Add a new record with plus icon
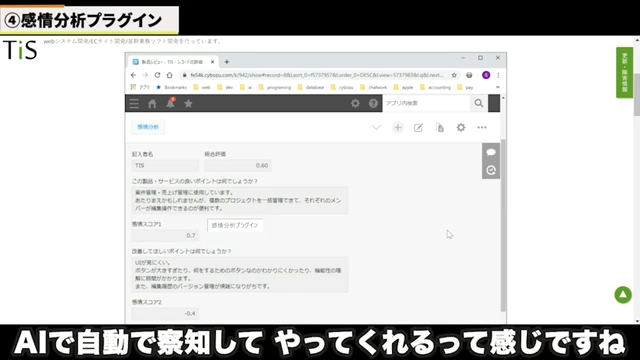The image size is (640, 360). pyautogui.click(x=398, y=127)
